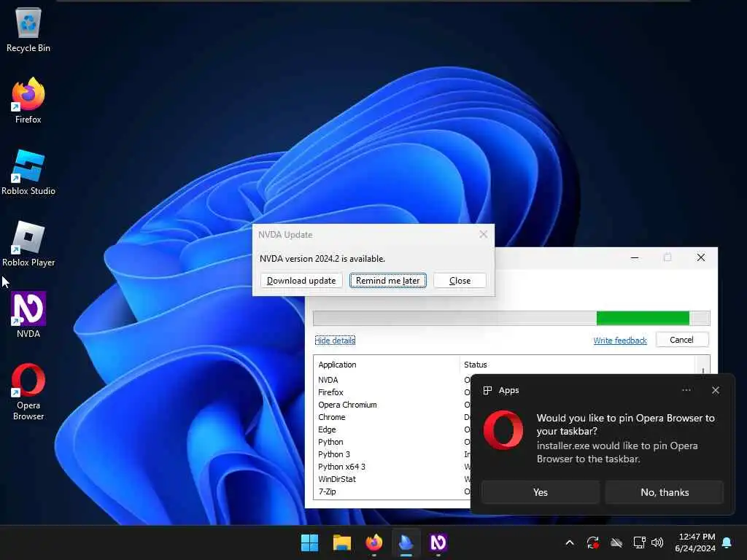This screenshot has width=747, height=560.
Task: Dismiss the Apps notification with X
Action: click(716, 390)
